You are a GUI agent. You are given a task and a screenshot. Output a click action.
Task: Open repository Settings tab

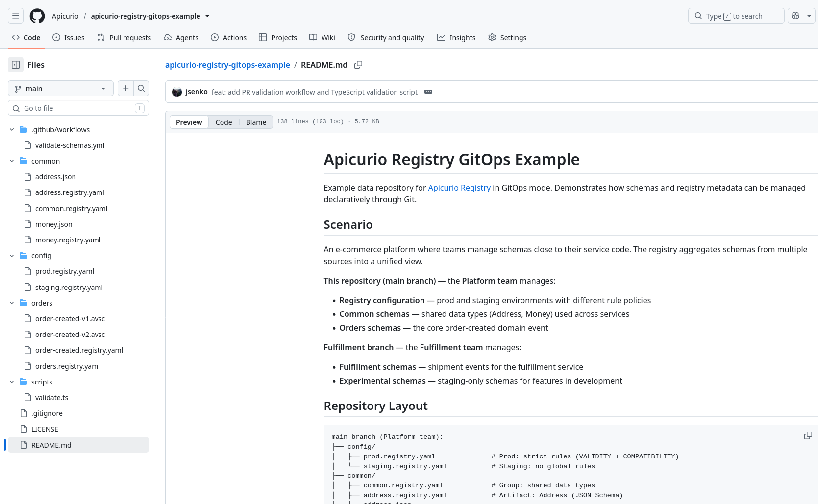click(x=507, y=37)
